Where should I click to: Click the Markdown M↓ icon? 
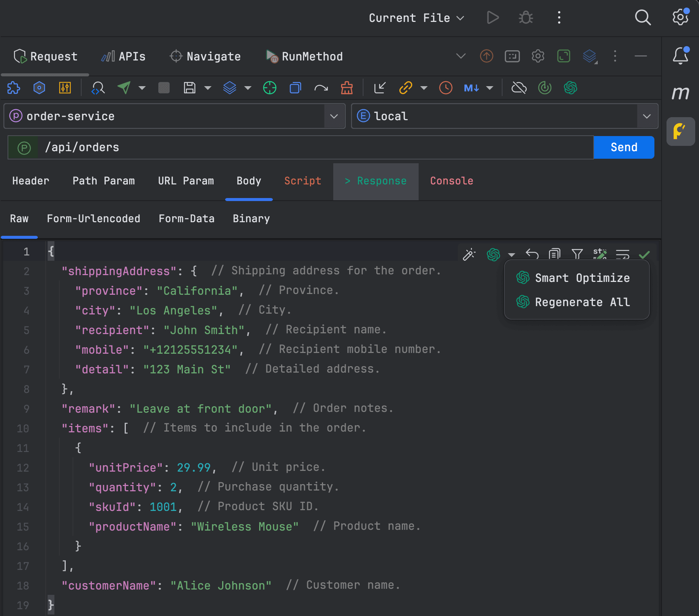(472, 88)
